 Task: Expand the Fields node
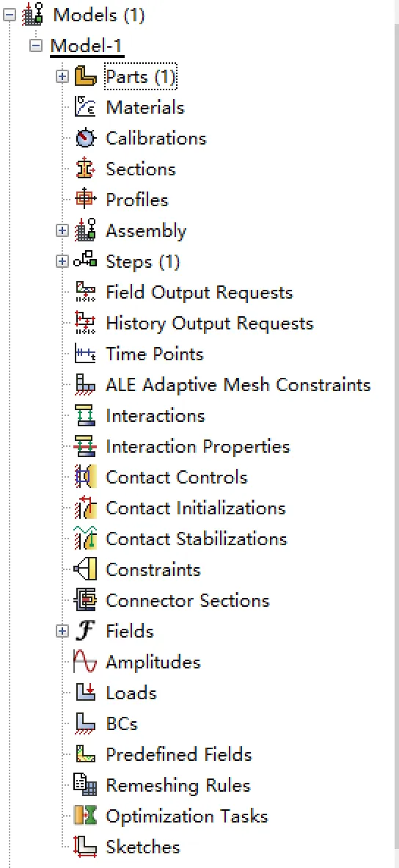point(62,631)
